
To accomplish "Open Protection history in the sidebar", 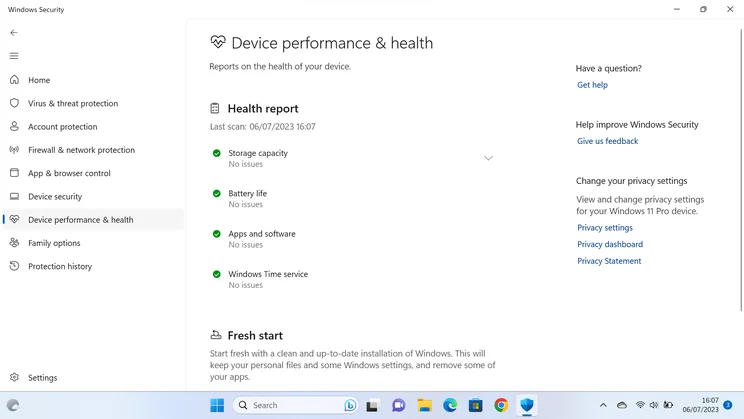I will (x=93, y=266).
